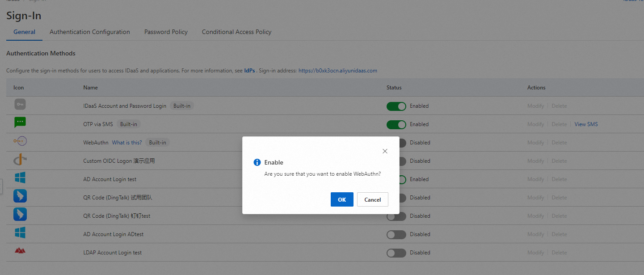Open the sign-in address URL link

[338, 71]
